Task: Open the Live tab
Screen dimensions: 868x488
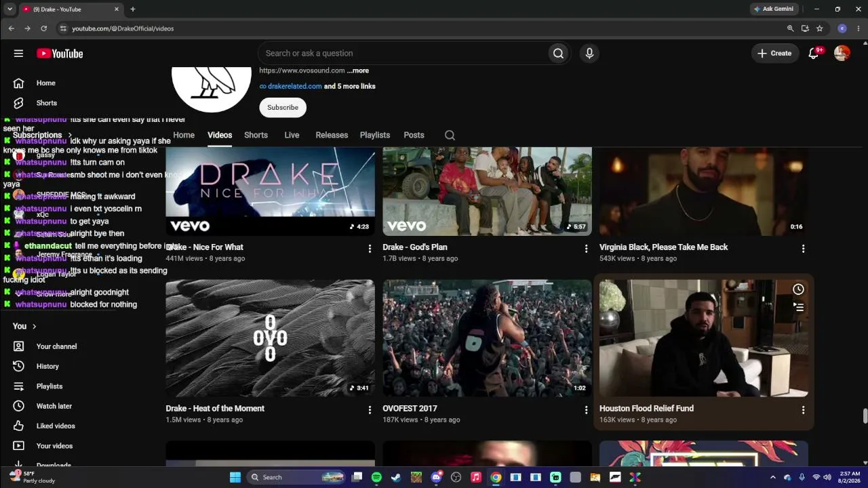Action: (292, 135)
